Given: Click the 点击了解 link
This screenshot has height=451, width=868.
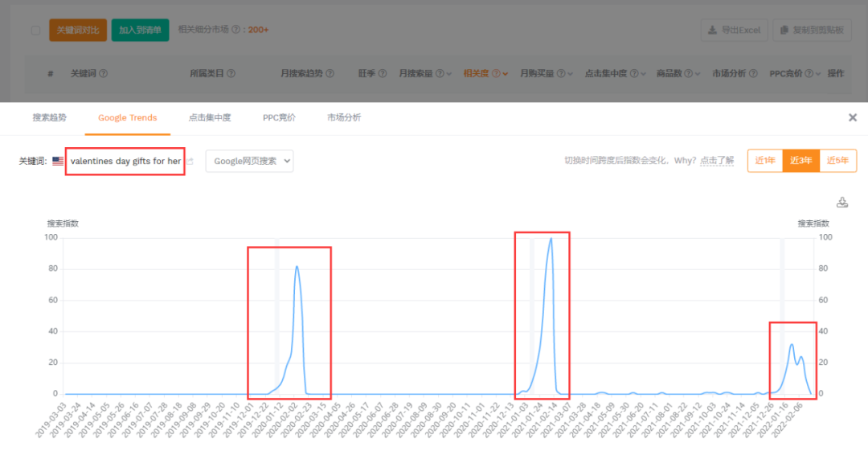Looking at the screenshot, I should (x=717, y=161).
